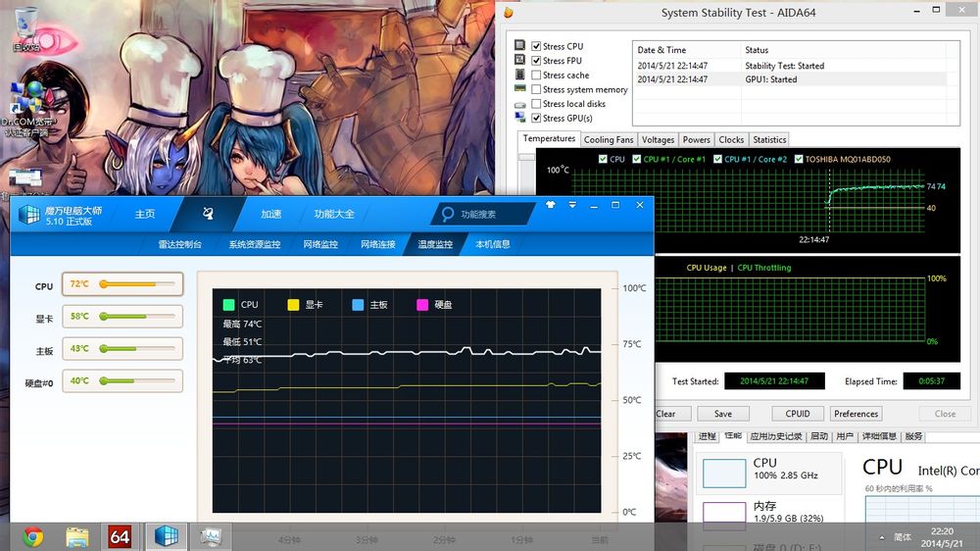The height and width of the screenshot is (551, 980).
Task: Open File Explorer from the taskbar
Action: pyautogui.click(x=77, y=536)
